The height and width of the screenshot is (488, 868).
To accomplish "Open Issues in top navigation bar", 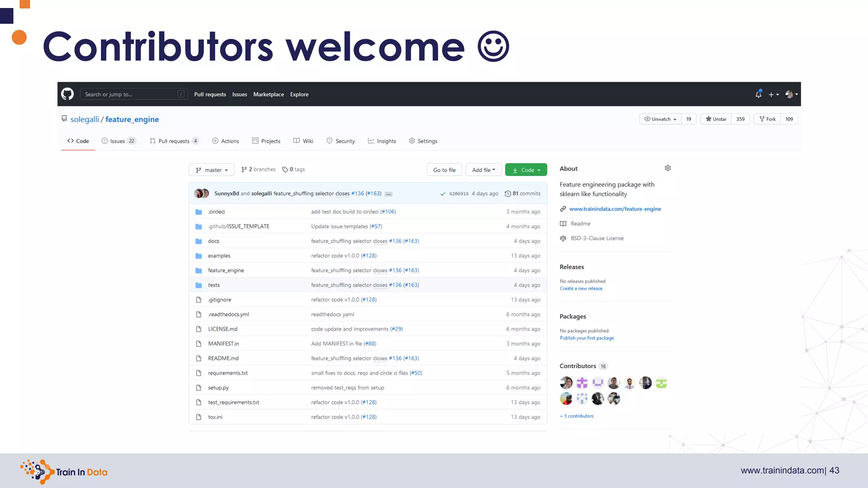I will pos(239,94).
